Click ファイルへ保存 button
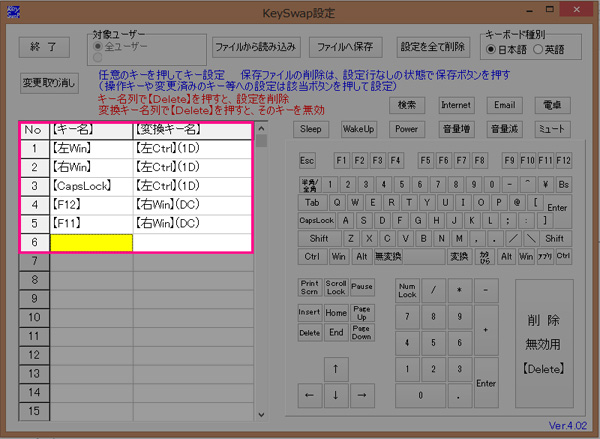The width and height of the screenshot is (600, 439). coord(345,47)
